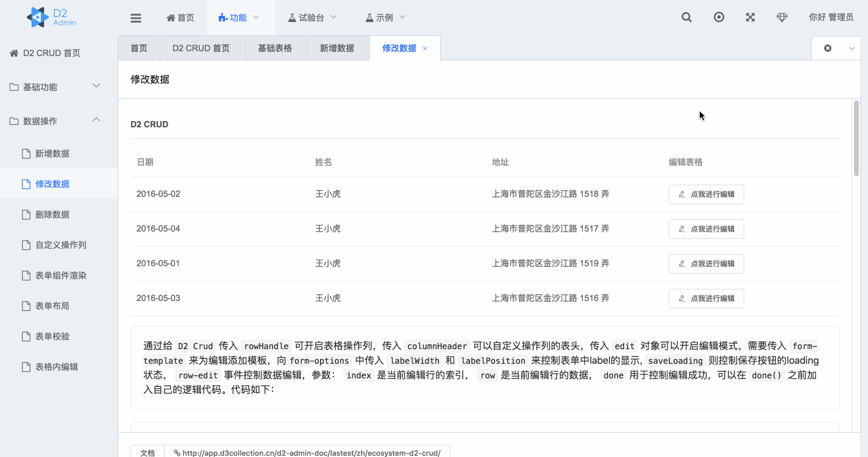The width and height of the screenshot is (868, 457).
Task: Click the 姓名 column header
Action: coord(324,162)
